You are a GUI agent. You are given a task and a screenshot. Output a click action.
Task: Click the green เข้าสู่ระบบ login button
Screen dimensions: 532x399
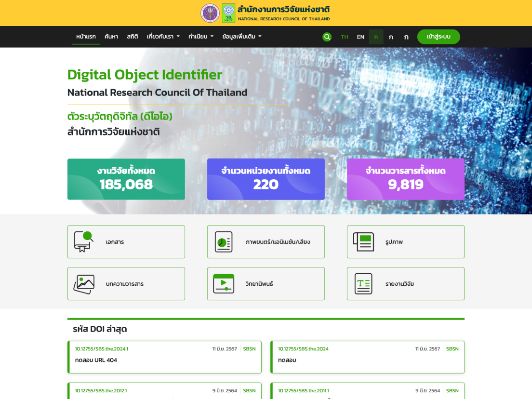439,37
